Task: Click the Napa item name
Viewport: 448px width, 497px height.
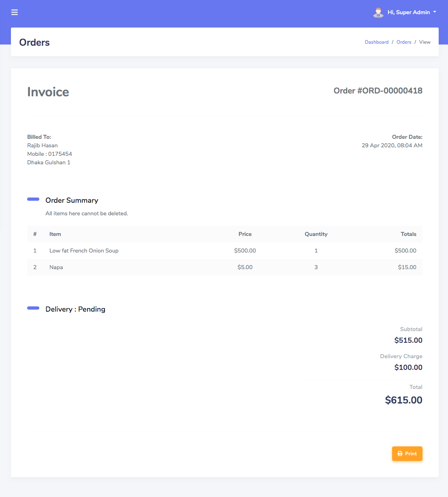Action: pos(56,267)
